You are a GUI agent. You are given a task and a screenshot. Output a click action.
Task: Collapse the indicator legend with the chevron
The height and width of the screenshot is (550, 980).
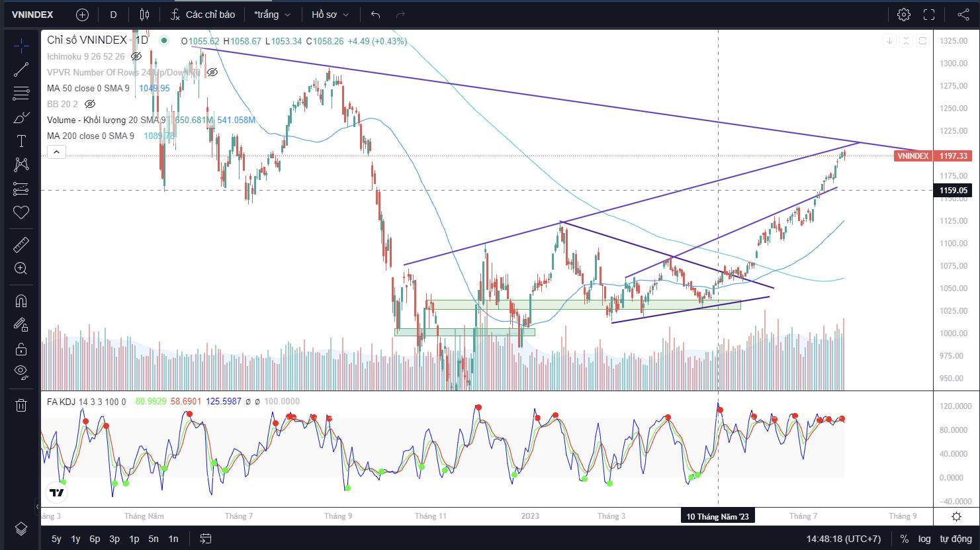pyautogui.click(x=57, y=152)
